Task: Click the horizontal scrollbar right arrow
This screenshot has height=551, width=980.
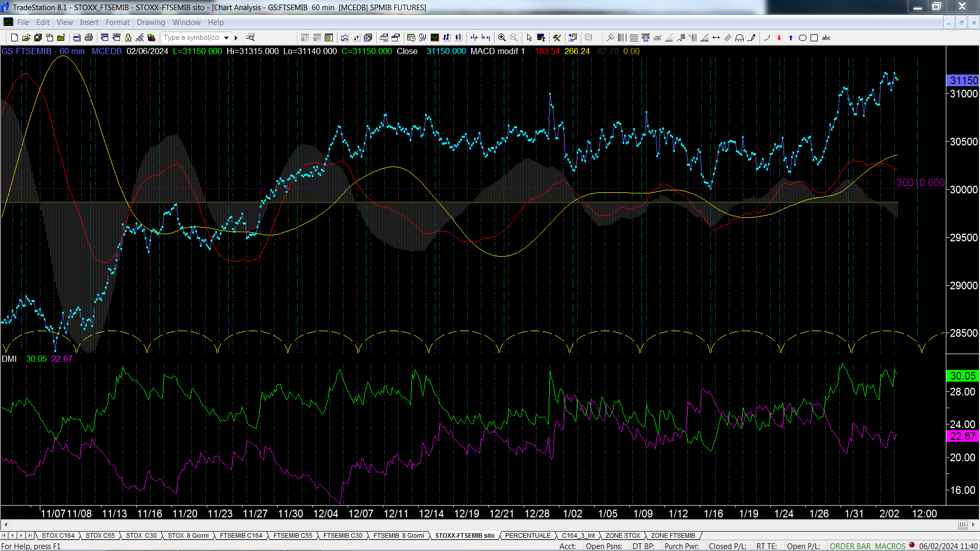Action: [973, 524]
